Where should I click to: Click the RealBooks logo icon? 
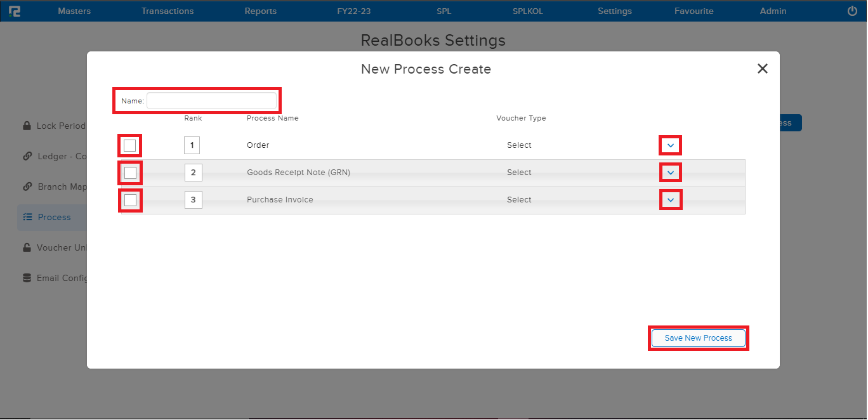tap(15, 10)
